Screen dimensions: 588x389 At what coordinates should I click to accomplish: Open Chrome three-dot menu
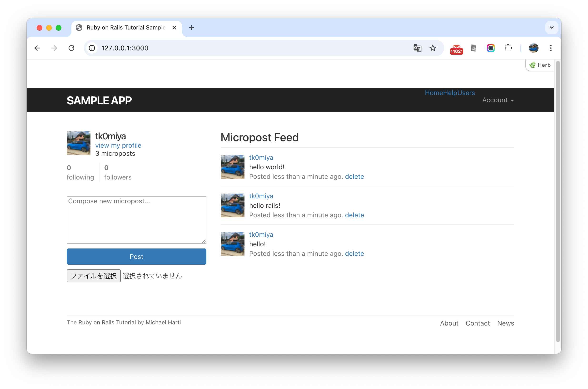click(x=550, y=48)
